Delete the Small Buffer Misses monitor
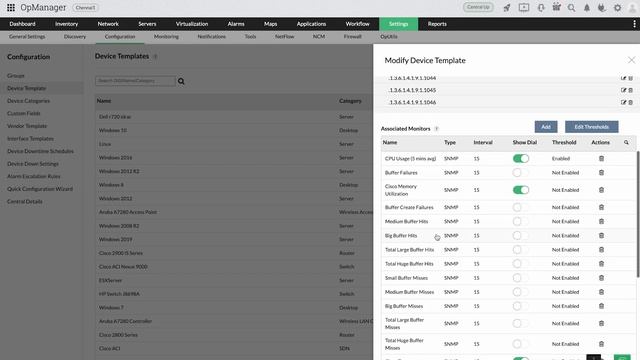The image size is (640, 360). 601,278
